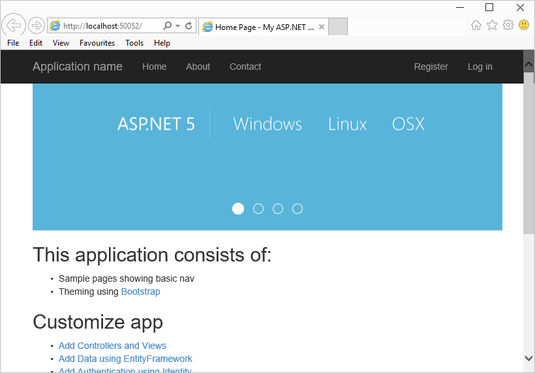Maximize the browser window
The width and height of the screenshot is (535, 373).
click(x=489, y=7)
